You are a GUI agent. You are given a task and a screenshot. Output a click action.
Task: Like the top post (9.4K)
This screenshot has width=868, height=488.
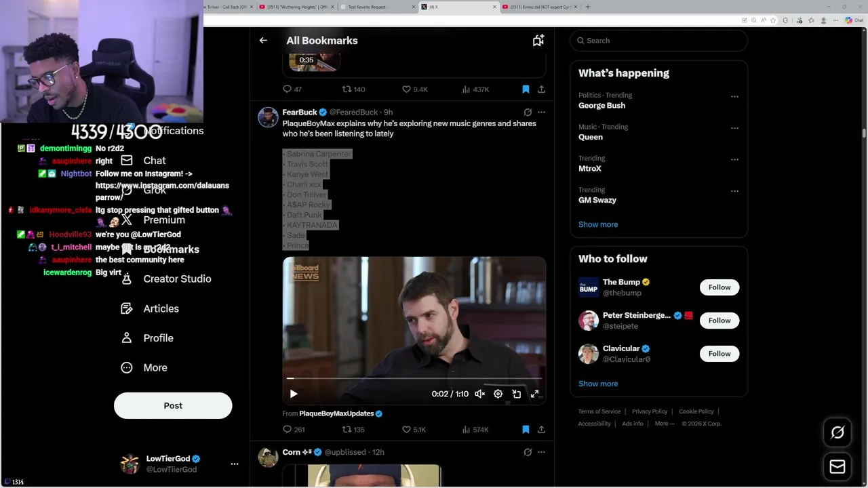(x=414, y=89)
